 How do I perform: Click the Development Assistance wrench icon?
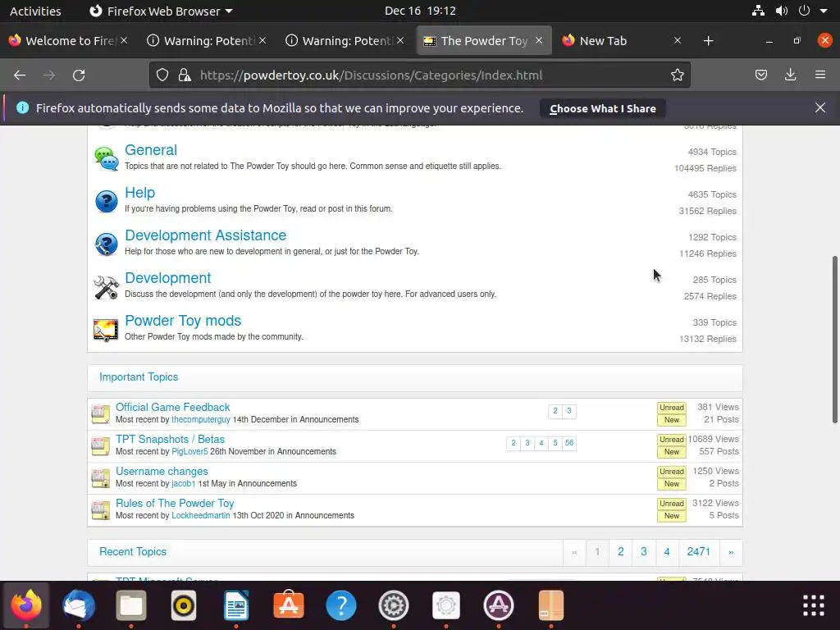click(106, 244)
